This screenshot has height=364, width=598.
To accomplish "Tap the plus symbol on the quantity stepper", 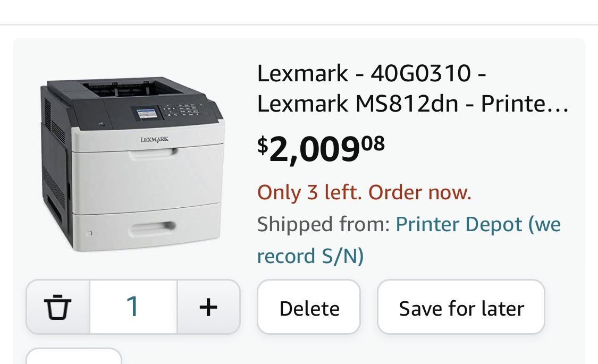I will click(x=208, y=307).
